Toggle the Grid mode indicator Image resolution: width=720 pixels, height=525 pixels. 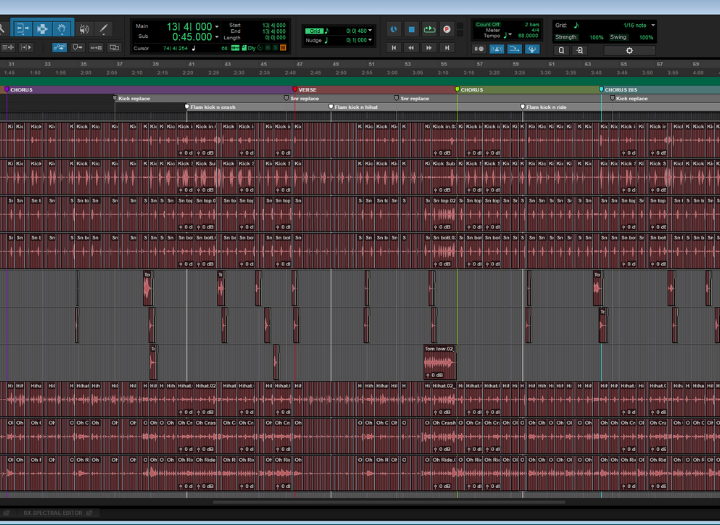click(316, 31)
